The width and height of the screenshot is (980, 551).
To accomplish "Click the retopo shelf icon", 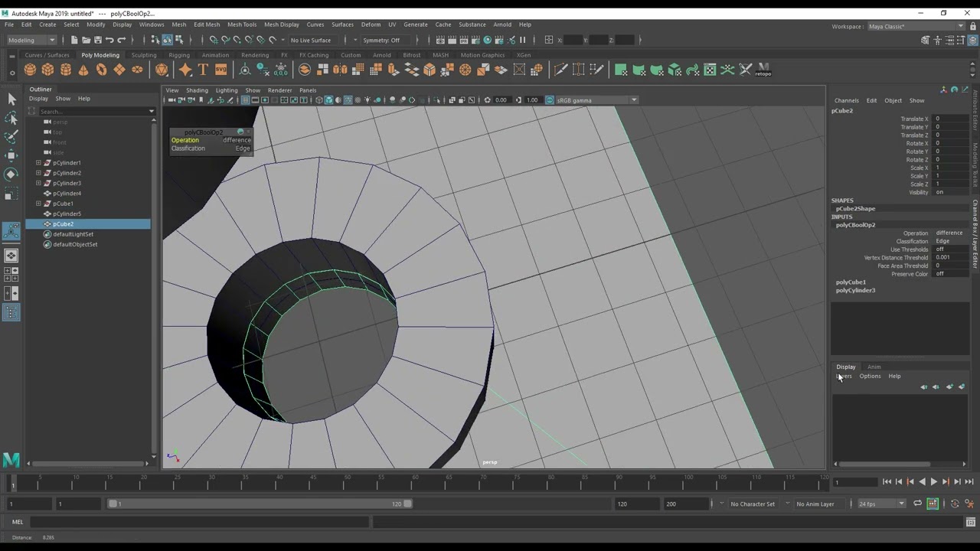I will click(x=763, y=70).
